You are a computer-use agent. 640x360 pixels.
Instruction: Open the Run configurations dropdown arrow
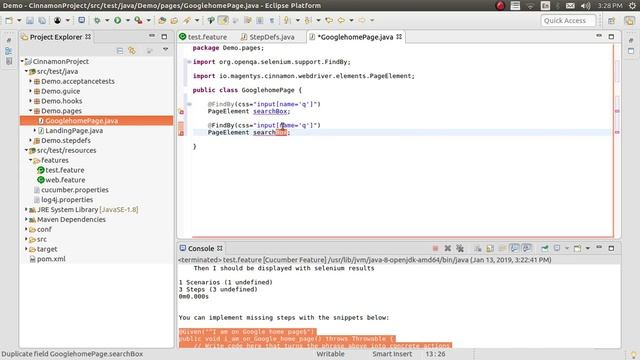(127, 20)
